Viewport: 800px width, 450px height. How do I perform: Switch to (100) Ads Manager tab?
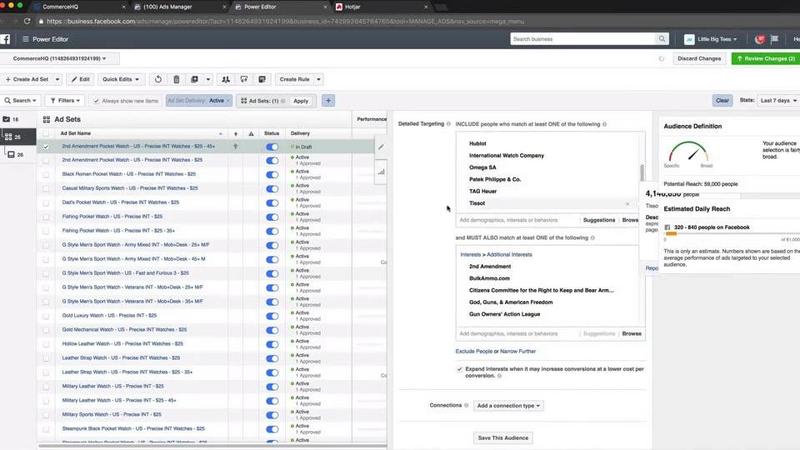click(179, 7)
